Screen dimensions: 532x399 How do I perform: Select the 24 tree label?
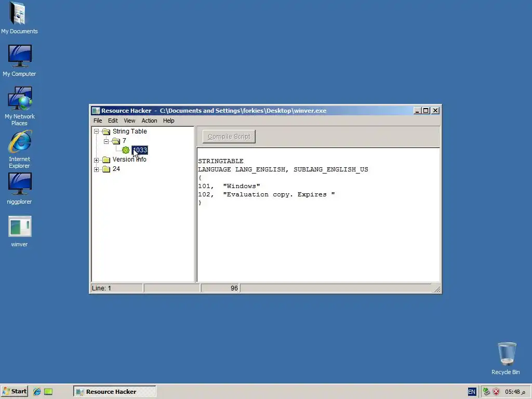[x=116, y=169]
